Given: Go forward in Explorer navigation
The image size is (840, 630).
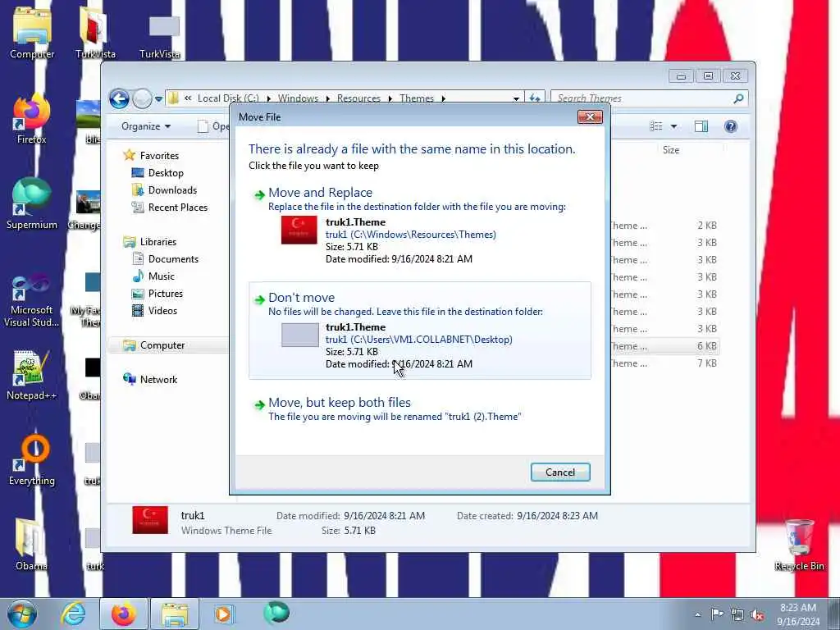Looking at the screenshot, I should (141, 98).
